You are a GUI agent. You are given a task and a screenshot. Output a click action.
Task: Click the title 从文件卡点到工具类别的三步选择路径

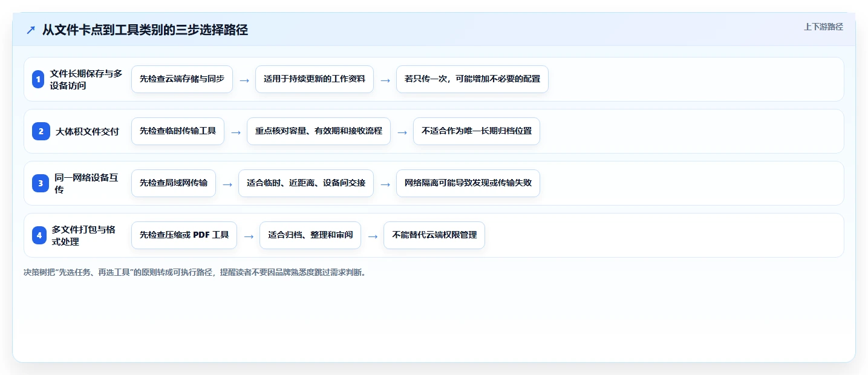pos(145,30)
